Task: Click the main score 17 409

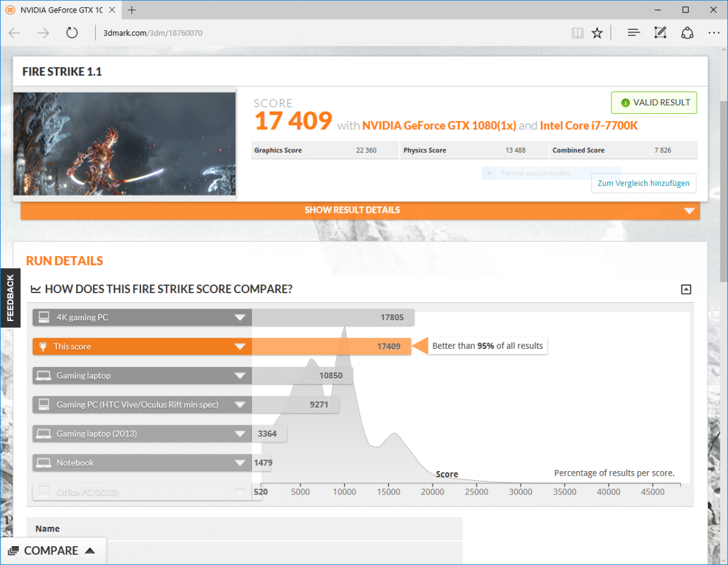Action: [x=293, y=121]
